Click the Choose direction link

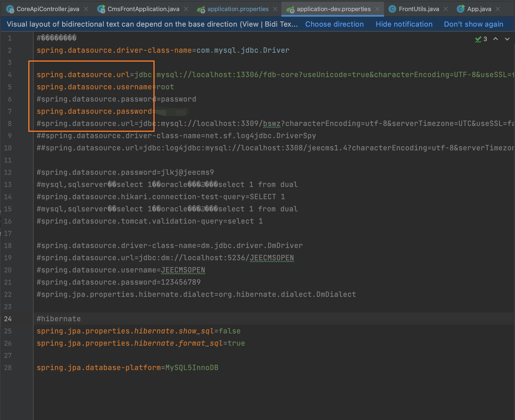coord(334,24)
